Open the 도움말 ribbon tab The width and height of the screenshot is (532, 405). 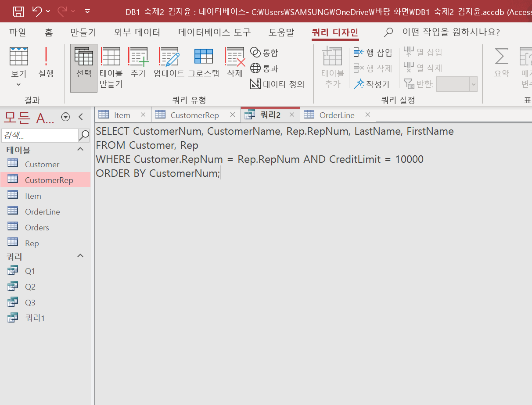click(281, 32)
